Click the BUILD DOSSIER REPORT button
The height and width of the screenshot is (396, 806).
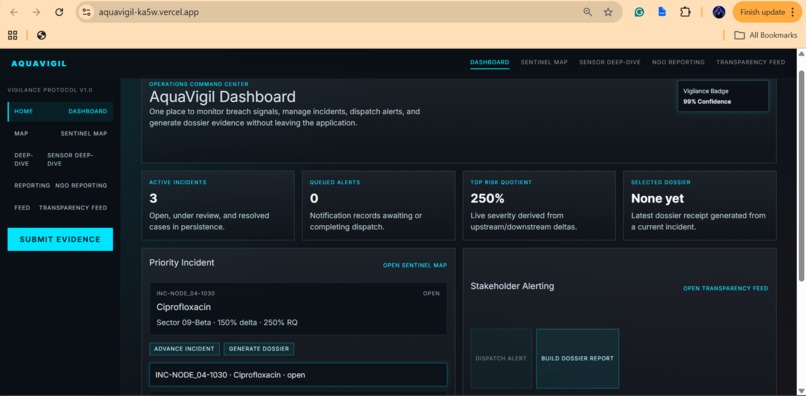pos(577,358)
